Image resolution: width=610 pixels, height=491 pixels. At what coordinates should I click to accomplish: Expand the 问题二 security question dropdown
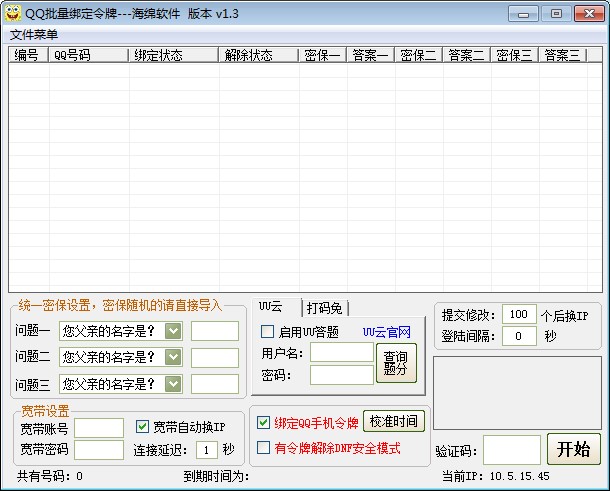174,357
